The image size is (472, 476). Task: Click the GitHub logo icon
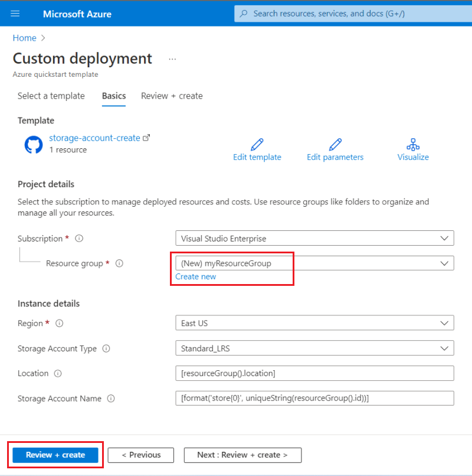coord(34,145)
